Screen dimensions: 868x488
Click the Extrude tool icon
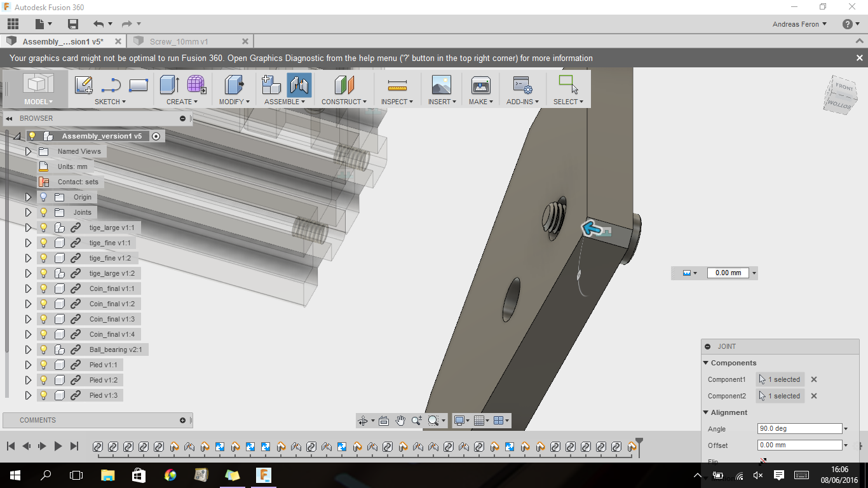(170, 85)
